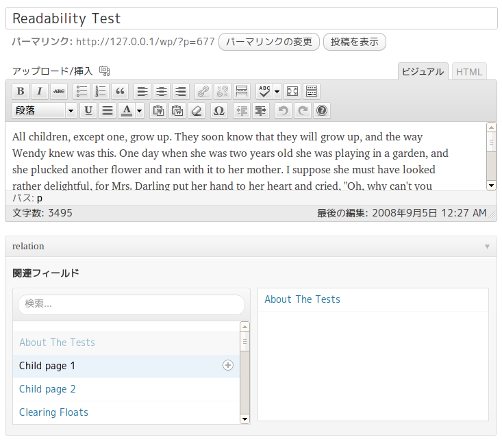Grab the editor resize handle corner

(492, 216)
